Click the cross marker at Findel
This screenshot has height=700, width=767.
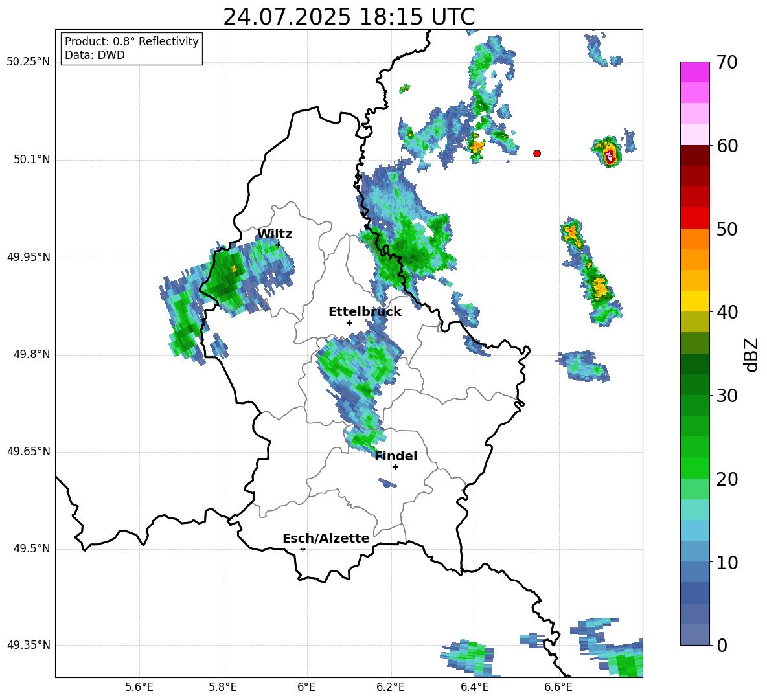tap(395, 468)
